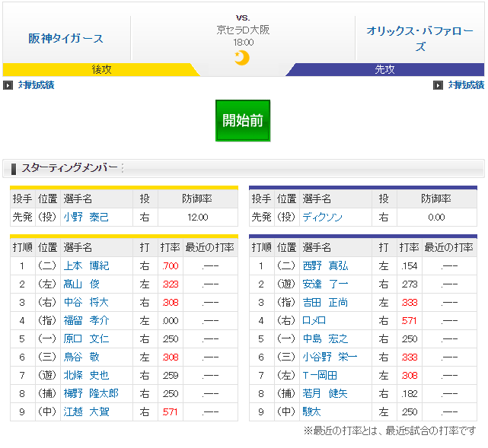Open pitcher ディクソン profile
Viewport: 488px width, 448px height.
[x=323, y=217]
